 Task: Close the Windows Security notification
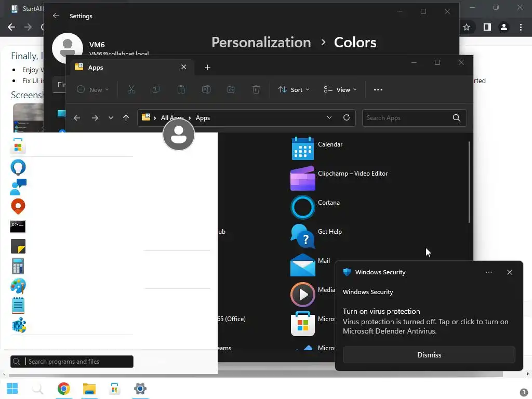(x=509, y=272)
